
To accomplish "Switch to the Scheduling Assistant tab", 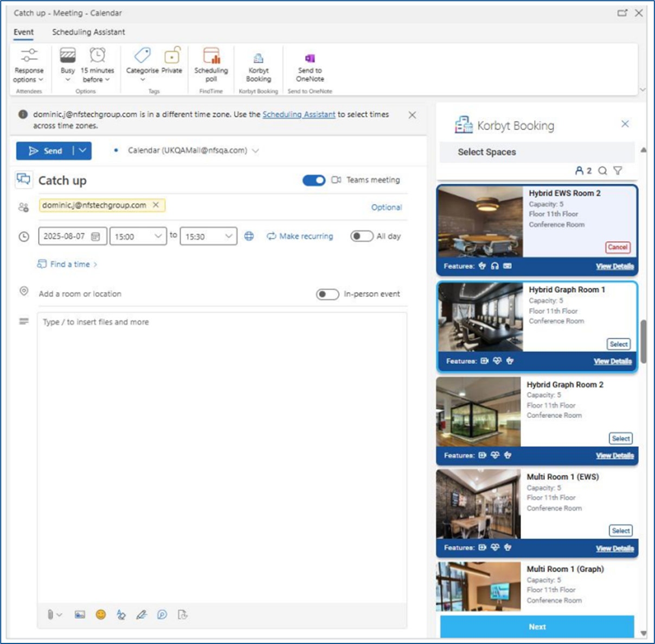I will (x=88, y=32).
